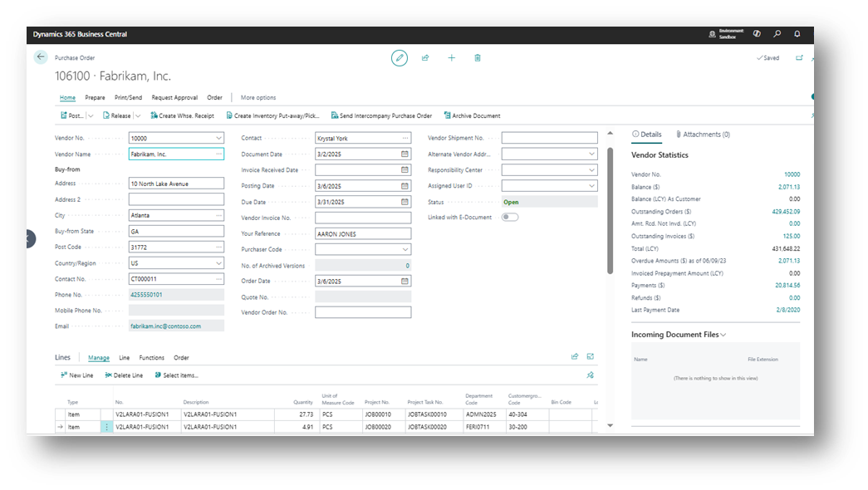Open Outstanding Orders value 429,452.09
The width and height of the screenshot is (868, 490).
(x=786, y=212)
